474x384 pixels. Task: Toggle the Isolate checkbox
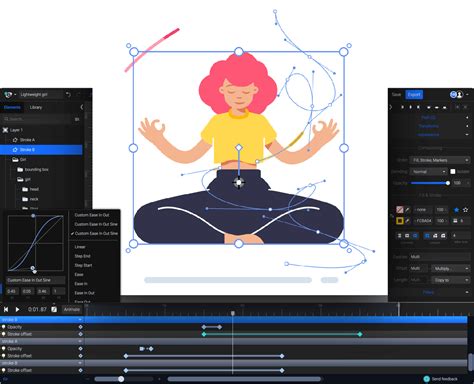click(x=453, y=171)
